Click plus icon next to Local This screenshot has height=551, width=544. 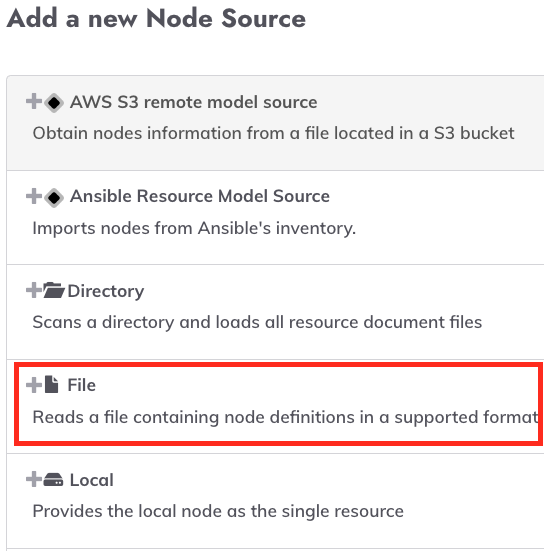(x=34, y=479)
